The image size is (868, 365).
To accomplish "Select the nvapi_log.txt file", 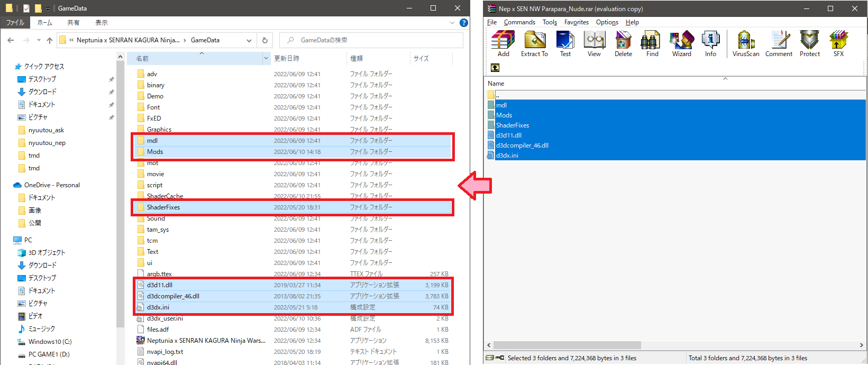I will [x=292, y=352].
